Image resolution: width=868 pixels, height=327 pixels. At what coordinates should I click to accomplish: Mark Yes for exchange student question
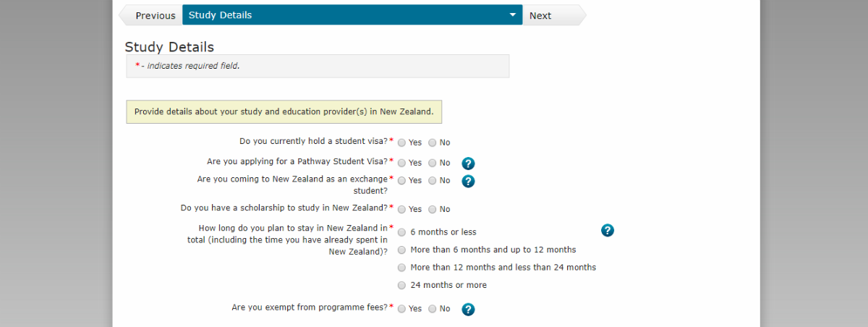click(x=402, y=180)
